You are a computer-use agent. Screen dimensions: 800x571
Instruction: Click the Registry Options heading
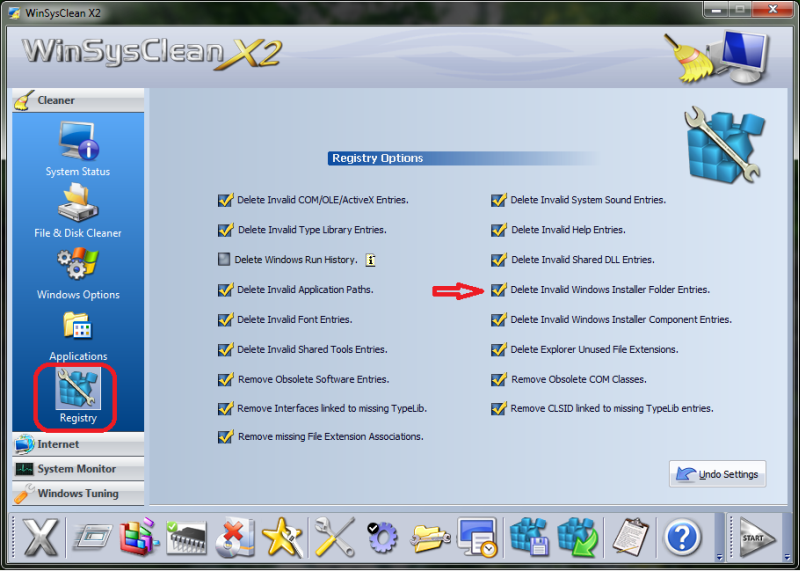(x=378, y=158)
